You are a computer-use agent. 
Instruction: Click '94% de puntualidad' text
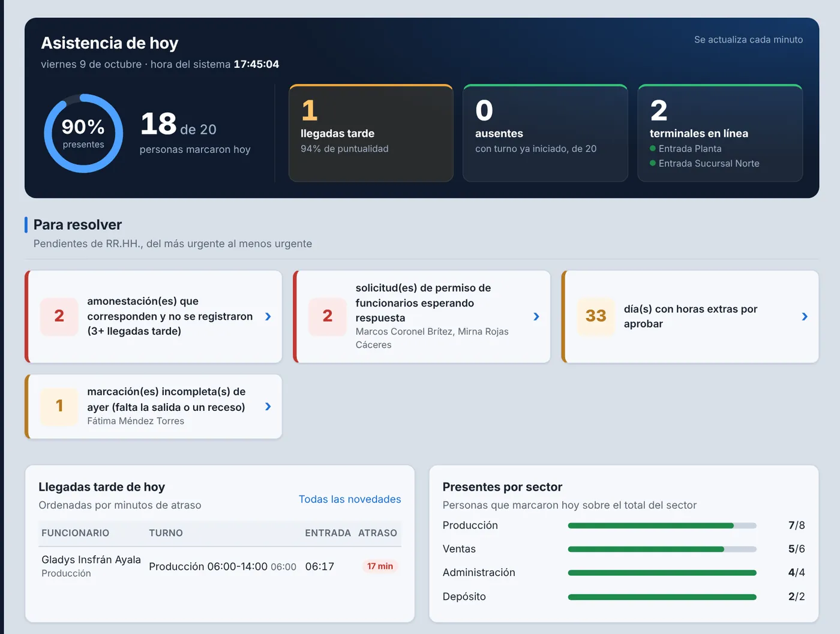pyautogui.click(x=344, y=149)
